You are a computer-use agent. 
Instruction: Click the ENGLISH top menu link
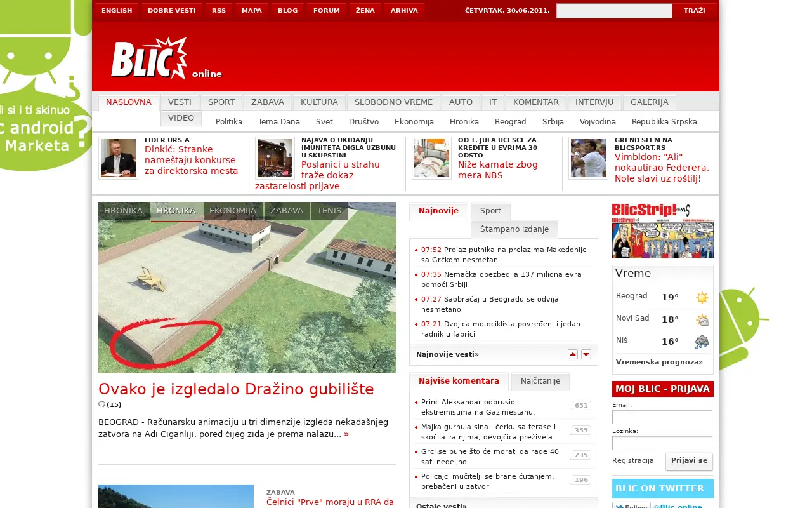click(x=117, y=11)
